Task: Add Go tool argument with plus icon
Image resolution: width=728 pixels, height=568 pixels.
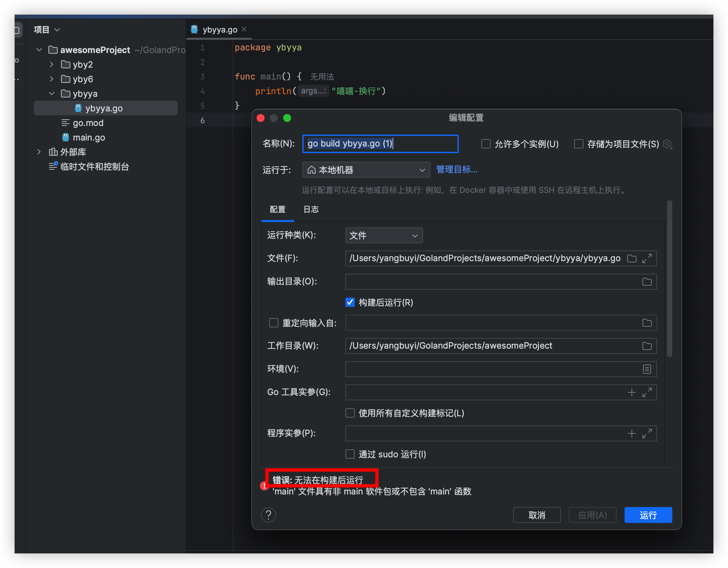Action: pos(632,392)
